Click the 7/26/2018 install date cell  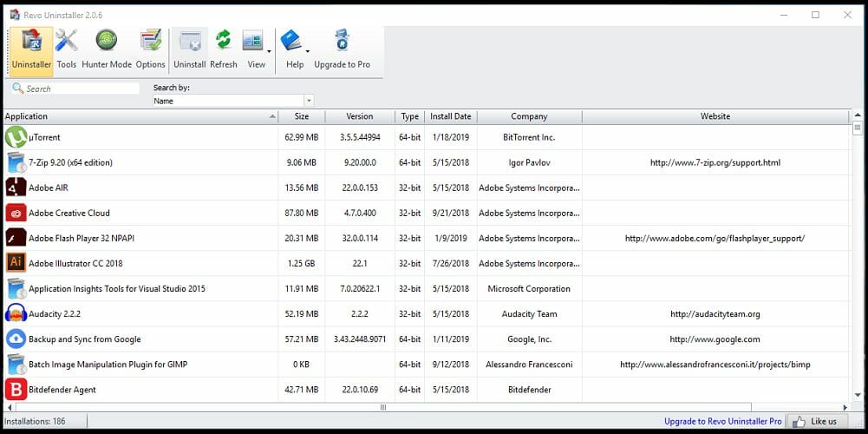451,263
